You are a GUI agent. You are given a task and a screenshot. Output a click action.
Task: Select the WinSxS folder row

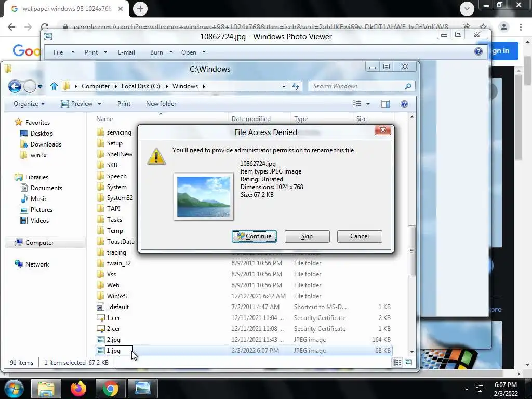[x=244, y=296]
